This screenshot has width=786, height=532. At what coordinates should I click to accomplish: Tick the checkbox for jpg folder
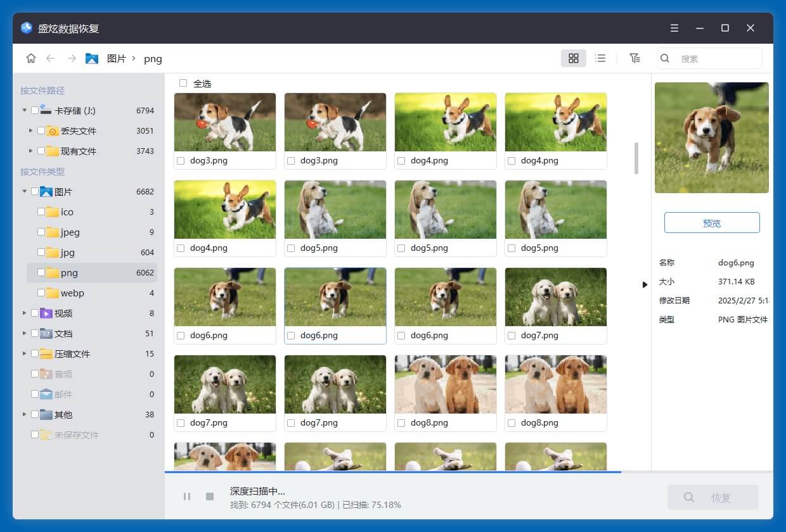tap(41, 252)
